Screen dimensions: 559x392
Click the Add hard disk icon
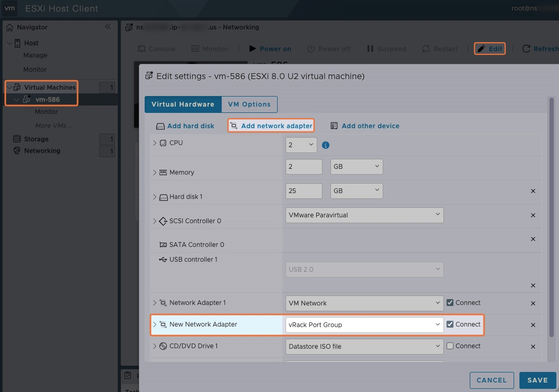(x=160, y=126)
